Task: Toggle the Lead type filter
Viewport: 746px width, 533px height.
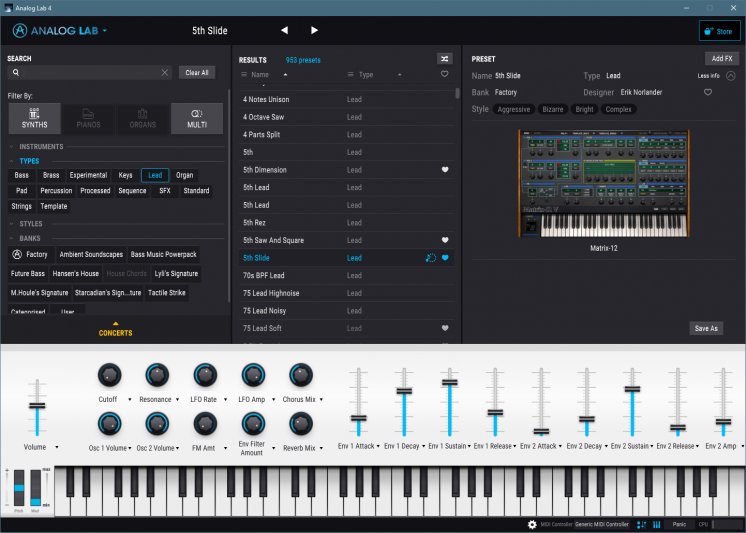Action: (155, 175)
